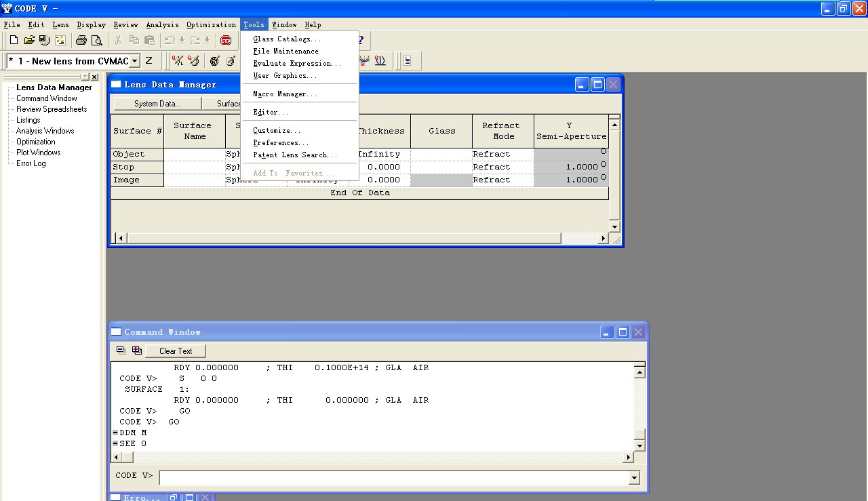Choose Editor from Tools menu

tap(271, 113)
